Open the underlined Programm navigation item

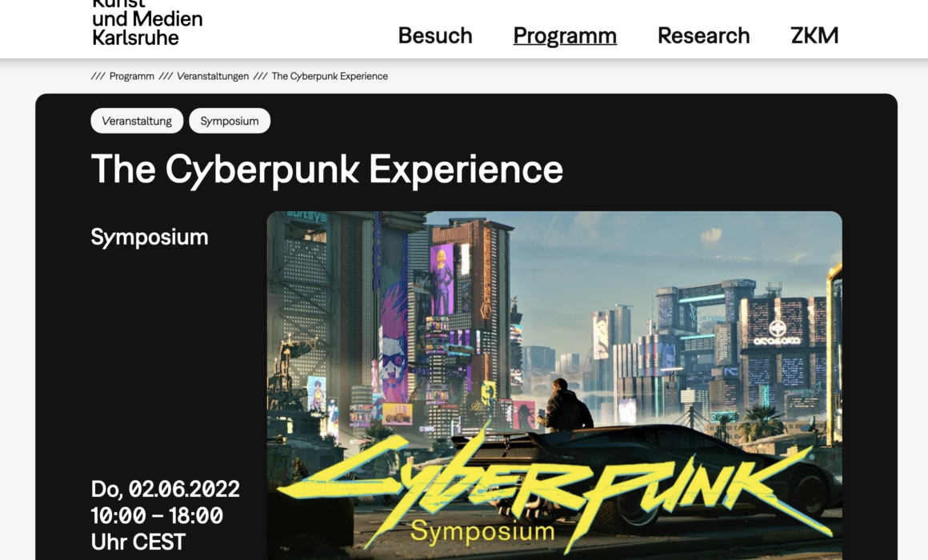565,35
